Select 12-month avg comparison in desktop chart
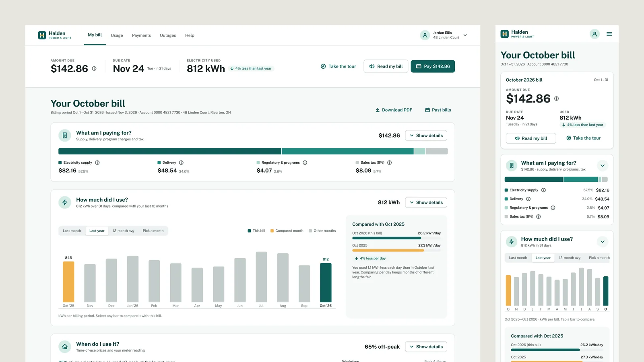644x362 pixels. pos(124,231)
